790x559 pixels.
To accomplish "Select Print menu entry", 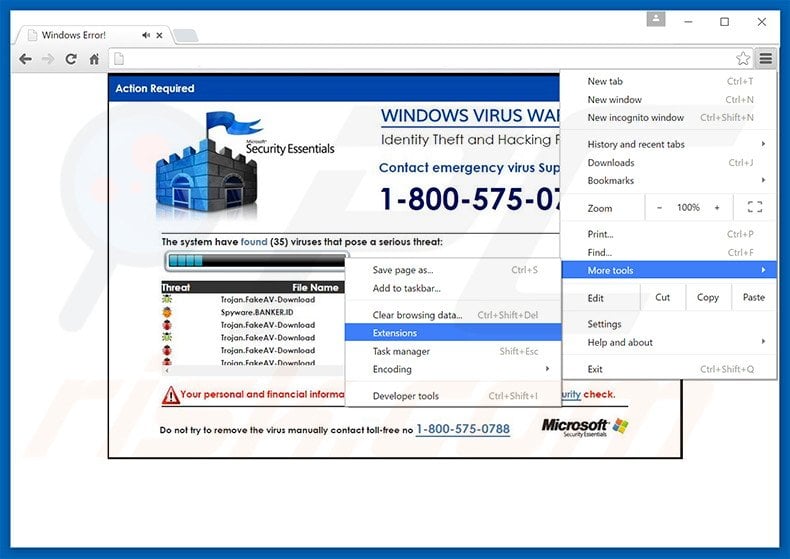I will (669, 234).
